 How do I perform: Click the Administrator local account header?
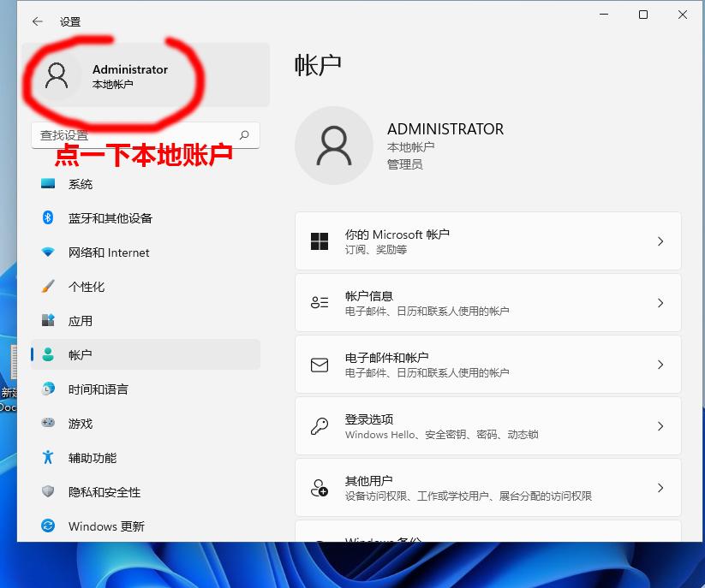(x=128, y=75)
